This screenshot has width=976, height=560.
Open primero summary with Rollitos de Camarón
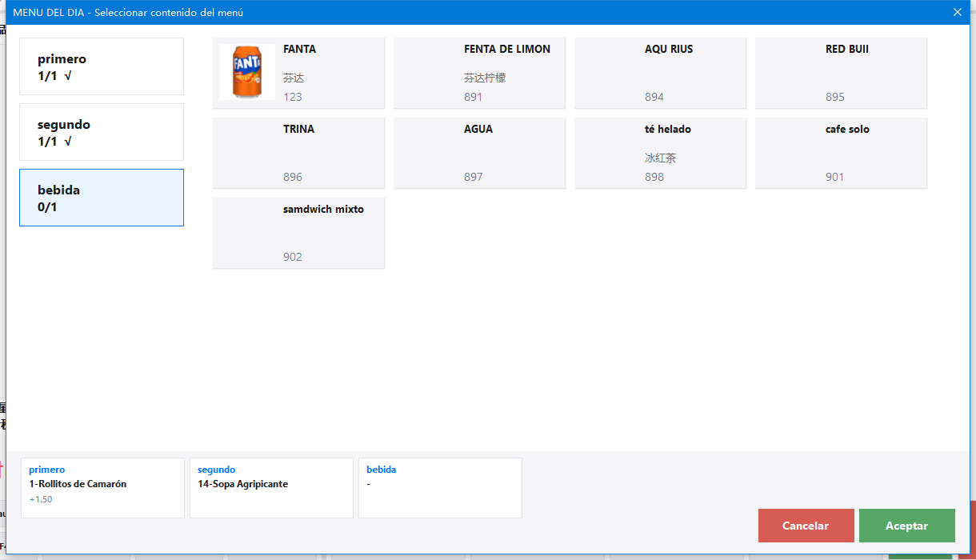point(102,488)
